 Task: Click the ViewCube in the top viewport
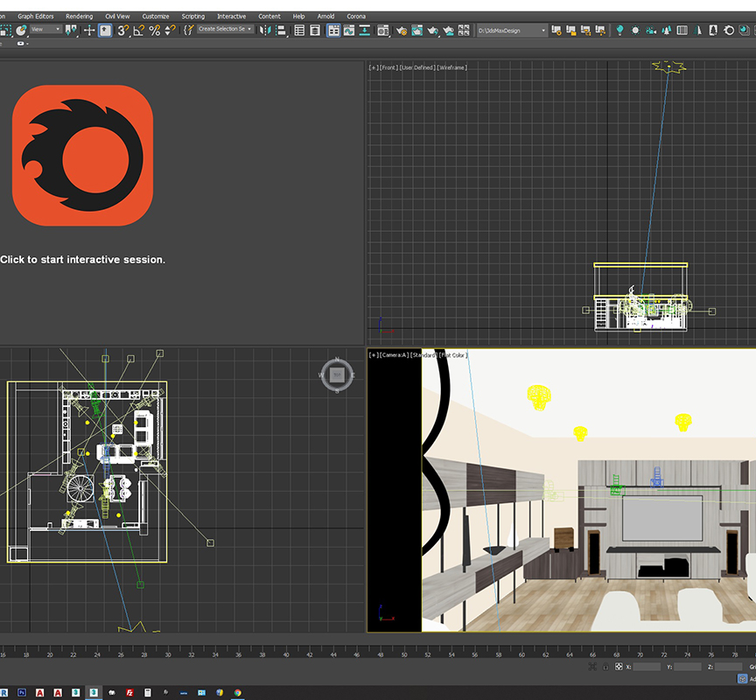tap(337, 374)
